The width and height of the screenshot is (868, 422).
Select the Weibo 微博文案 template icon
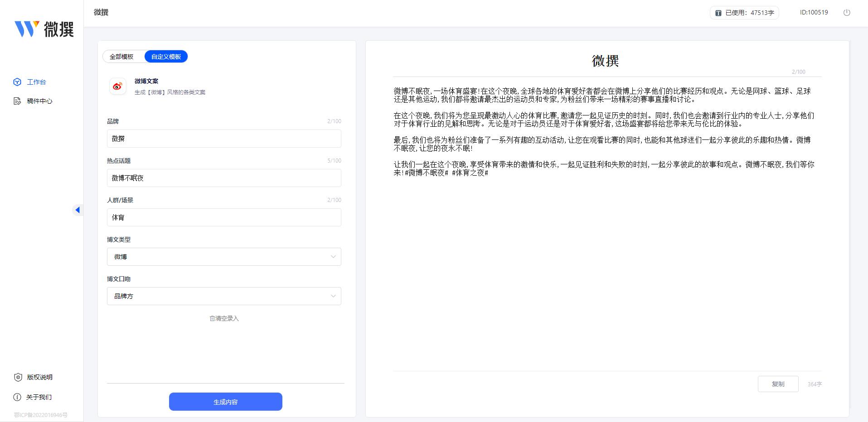pyautogui.click(x=117, y=86)
